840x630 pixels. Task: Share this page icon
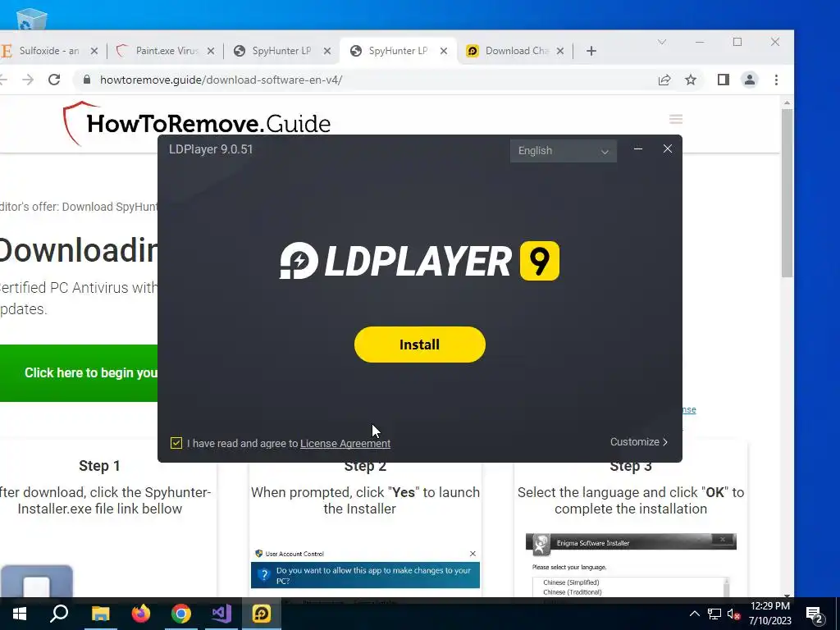664,80
